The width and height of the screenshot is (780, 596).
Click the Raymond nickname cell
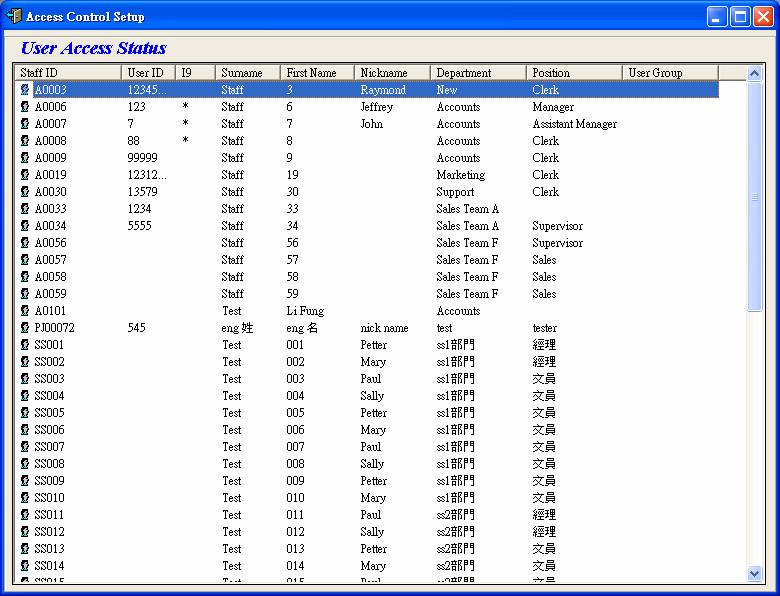[x=383, y=90]
